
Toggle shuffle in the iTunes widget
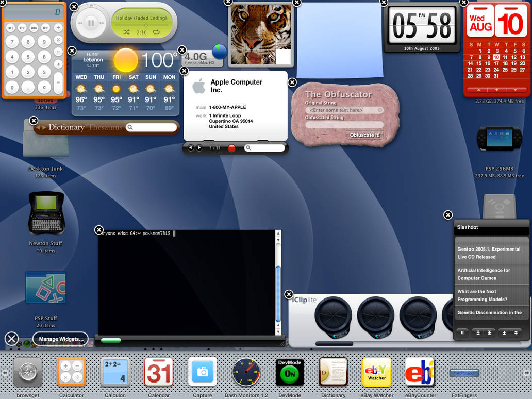[126, 32]
